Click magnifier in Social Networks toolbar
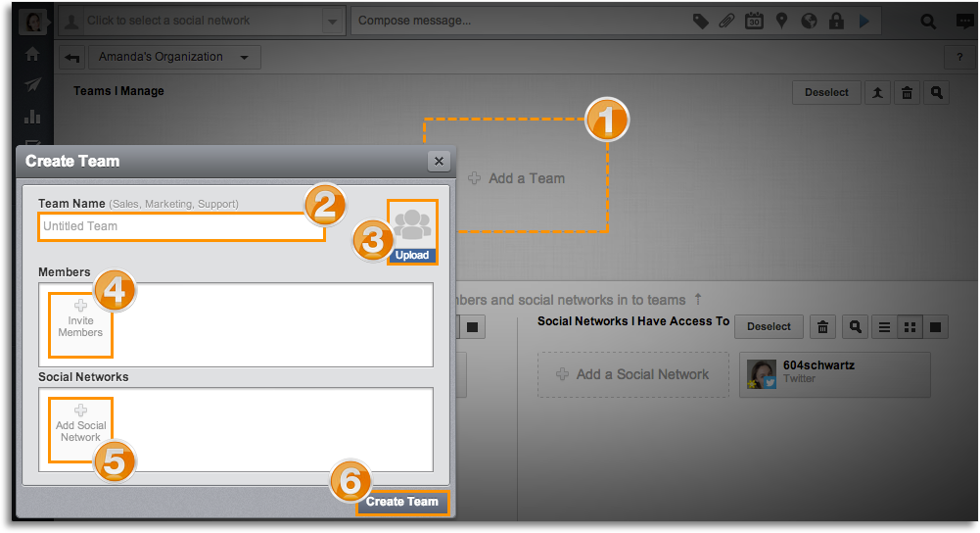 pos(855,326)
